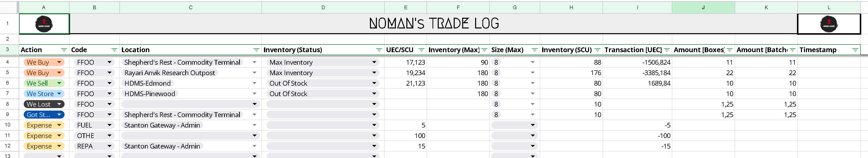Viewport: 868px width, 158px height.
Task: Select column J by clicking its header
Action: (703, 7)
